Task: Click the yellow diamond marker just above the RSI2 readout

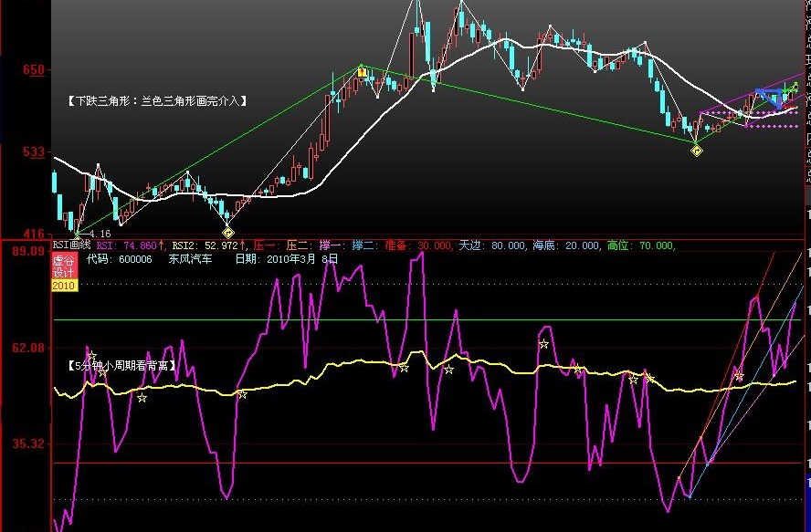Action: coord(227,233)
